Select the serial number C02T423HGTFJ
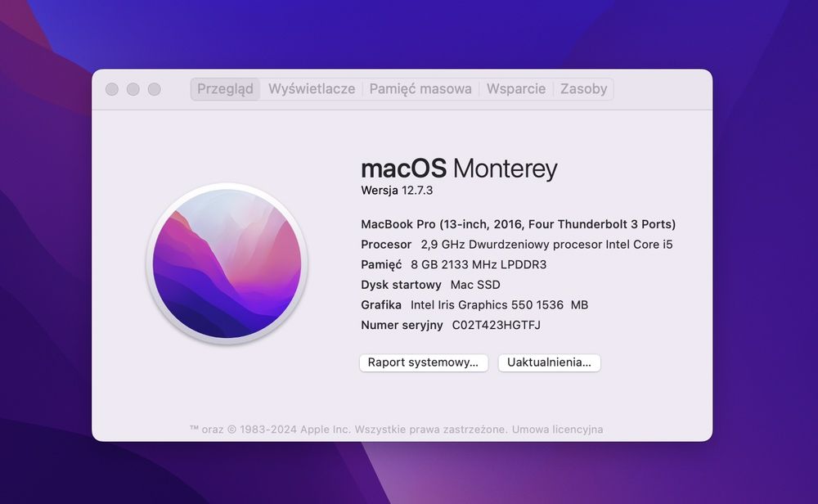 coord(497,325)
